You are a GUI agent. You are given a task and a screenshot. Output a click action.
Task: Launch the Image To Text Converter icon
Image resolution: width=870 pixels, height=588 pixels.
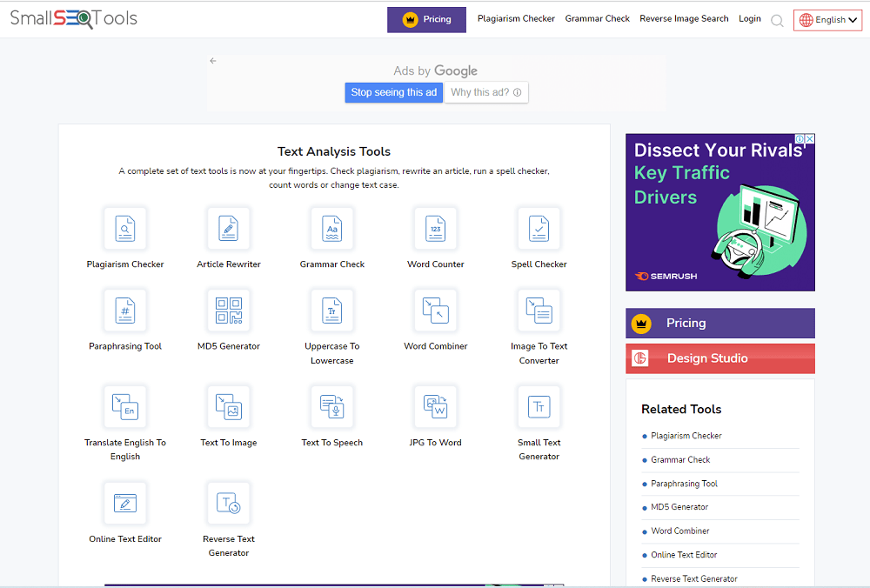539,311
